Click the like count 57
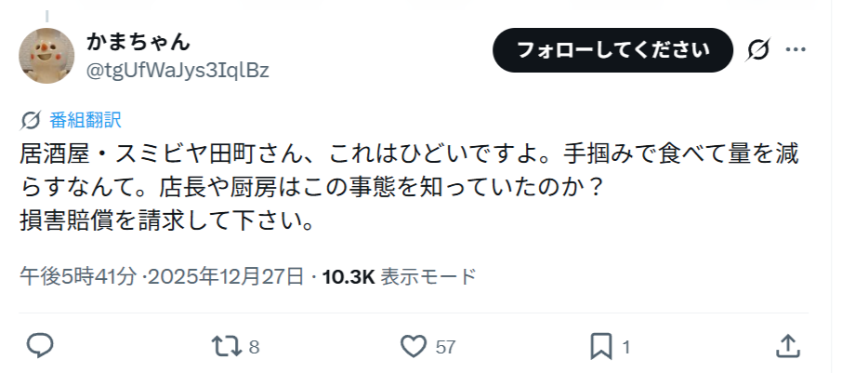Image resolution: width=868 pixels, height=373 pixels. pos(445,348)
